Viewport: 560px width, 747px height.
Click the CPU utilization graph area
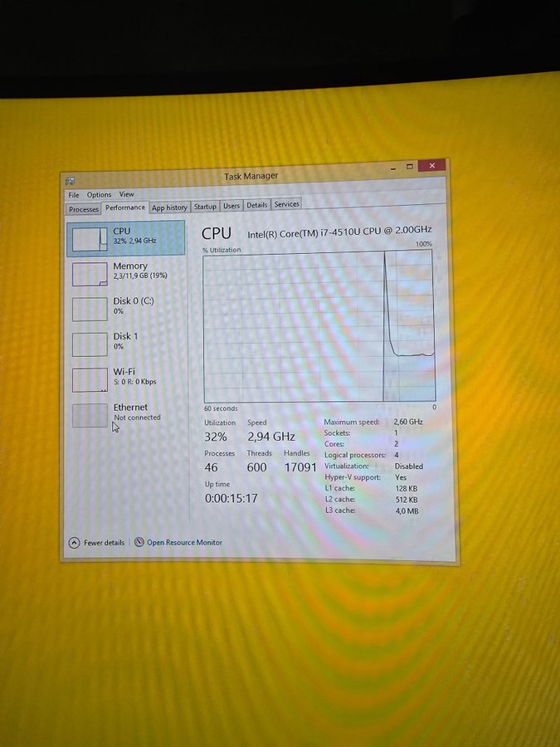(x=319, y=327)
